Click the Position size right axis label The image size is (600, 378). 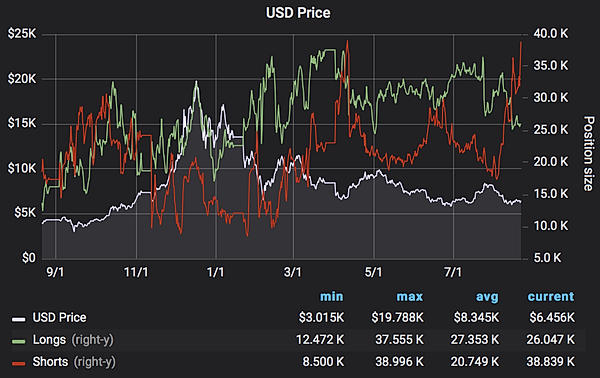pyautogui.click(x=589, y=153)
